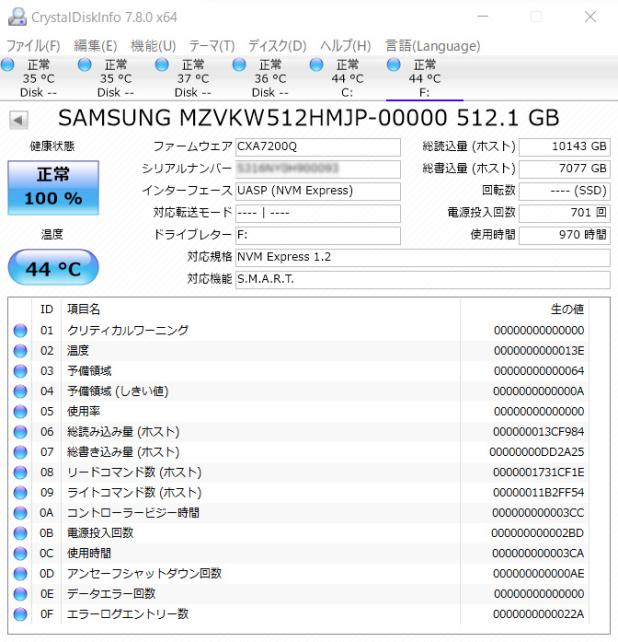Click the status icon for ID 01 クリティカルワーニング
The height and width of the screenshot is (642, 618).
(x=20, y=330)
